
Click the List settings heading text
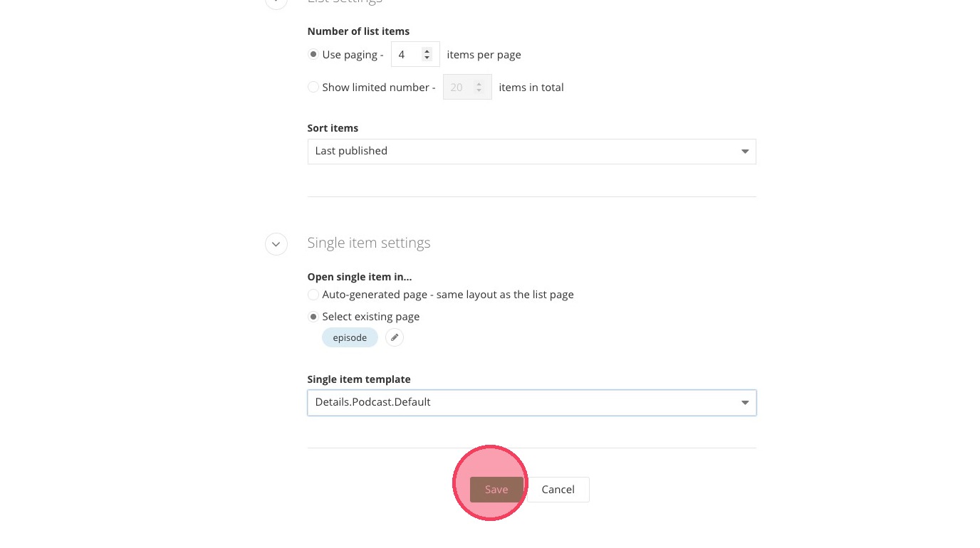(345, 2)
